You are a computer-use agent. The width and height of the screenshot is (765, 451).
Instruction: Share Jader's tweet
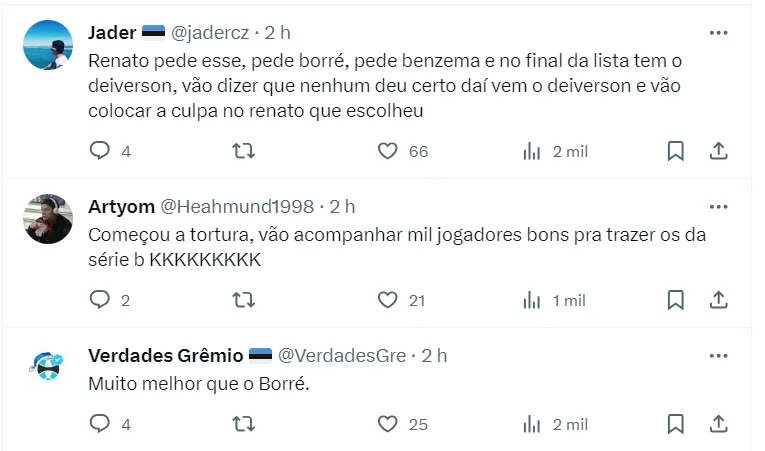tap(718, 151)
